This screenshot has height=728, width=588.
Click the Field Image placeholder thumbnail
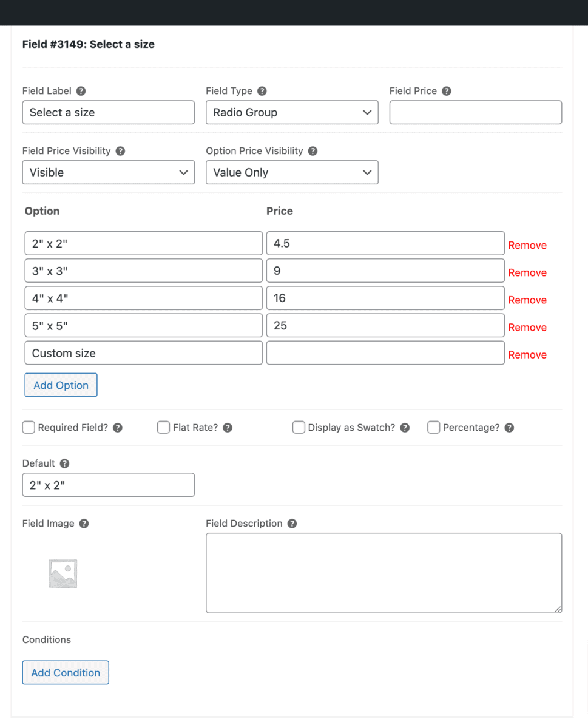coord(63,573)
